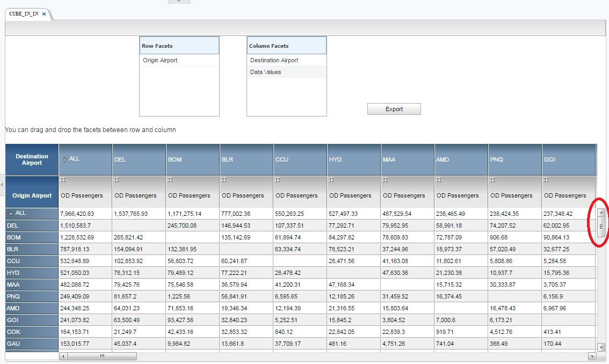Expand the ALL destination airport column
Viewport: 609px width, 364px height.
click(66, 159)
